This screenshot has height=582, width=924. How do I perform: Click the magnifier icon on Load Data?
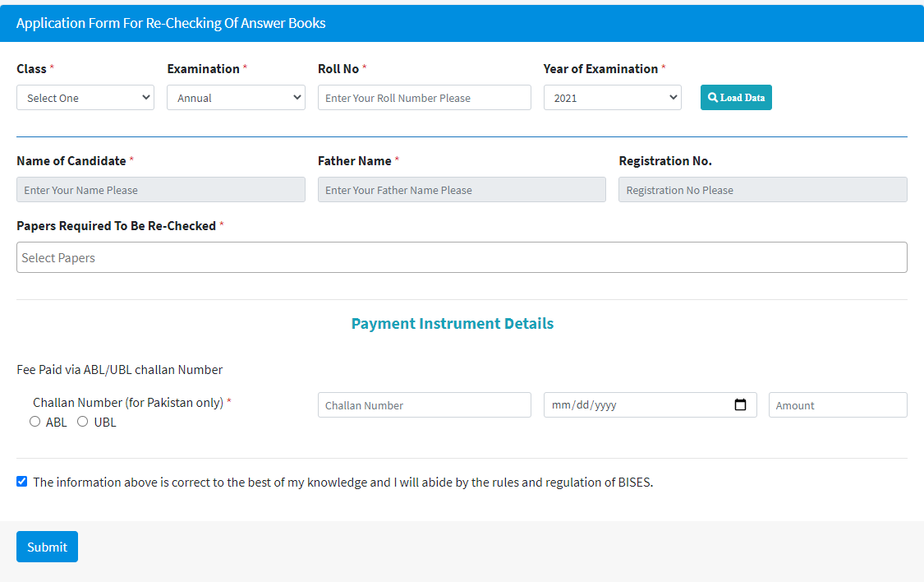tap(712, 98)
